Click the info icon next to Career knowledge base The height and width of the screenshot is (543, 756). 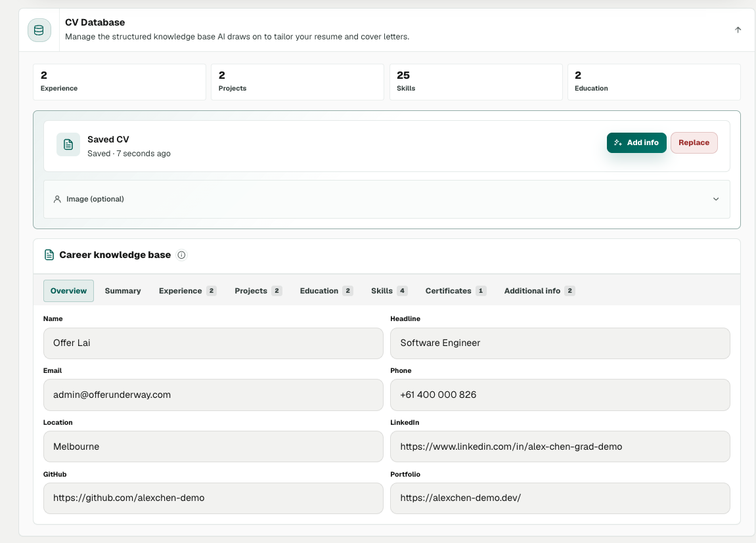pyautogui.click(x=181, y=255)
